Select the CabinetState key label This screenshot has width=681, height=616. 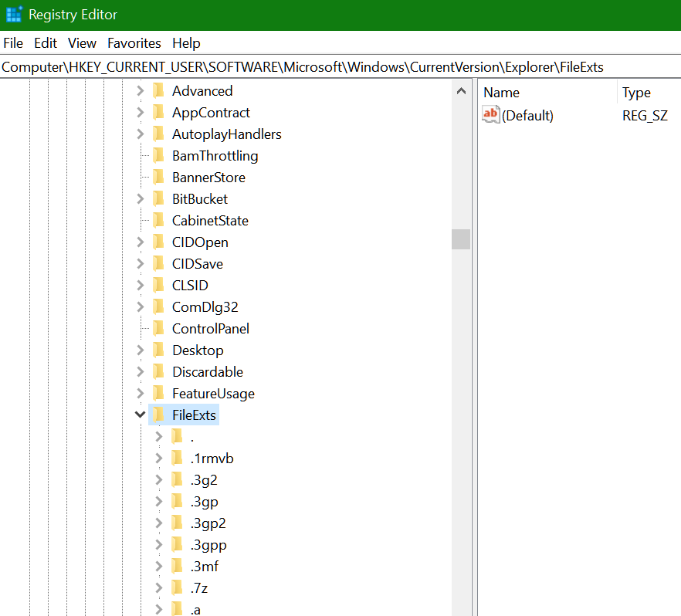pos(210,221)
